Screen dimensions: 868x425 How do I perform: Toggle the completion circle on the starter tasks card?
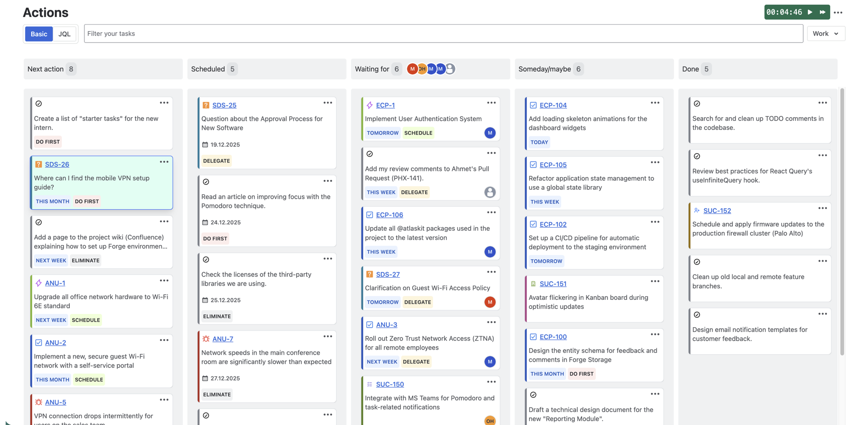click(39, 103)
